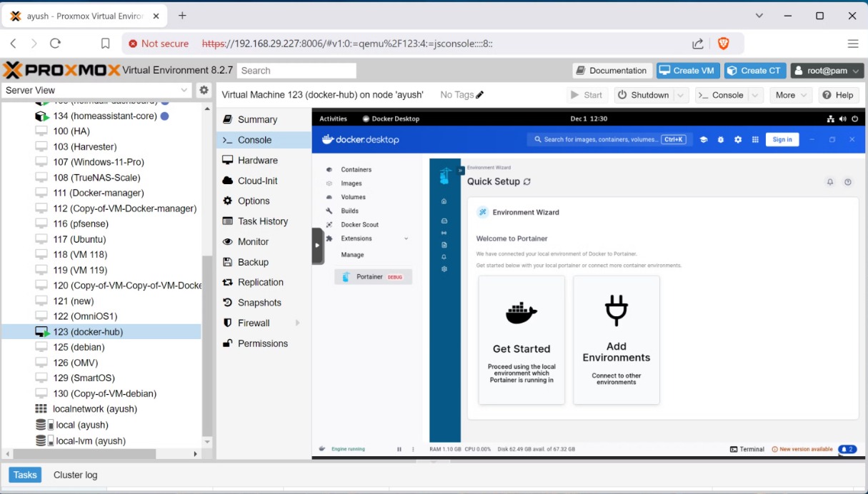Image resolution: width=868 pixels, height=494 pixels.
Task: Click Brave shields icon in address bar
Action: (x=724, y=44)
